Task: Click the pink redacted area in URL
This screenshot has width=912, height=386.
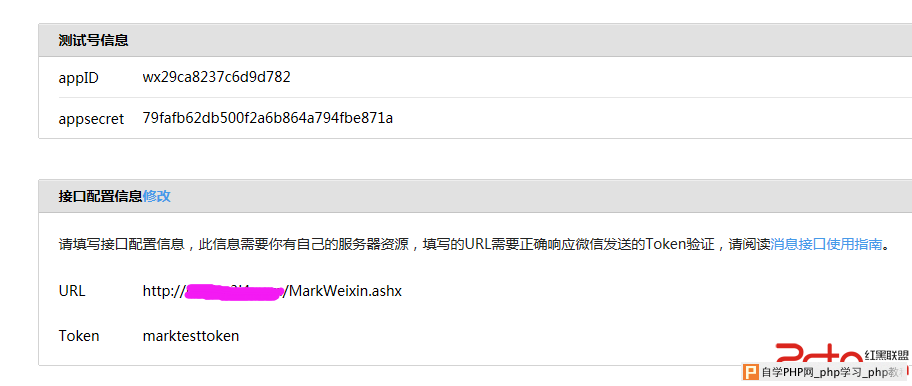Action: [234, 291]
